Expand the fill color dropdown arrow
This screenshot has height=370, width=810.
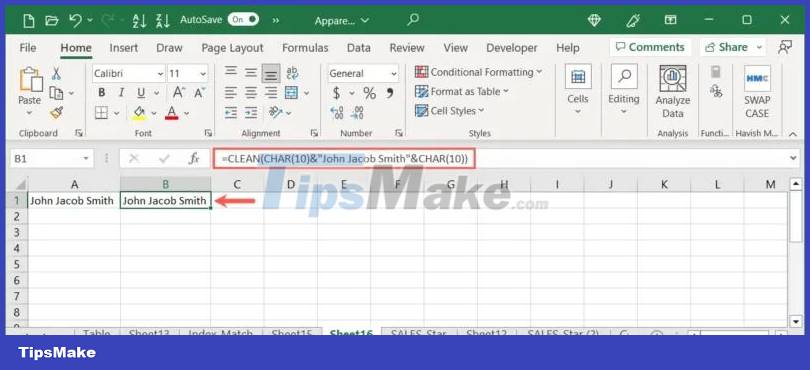click(x=153, y=113)
